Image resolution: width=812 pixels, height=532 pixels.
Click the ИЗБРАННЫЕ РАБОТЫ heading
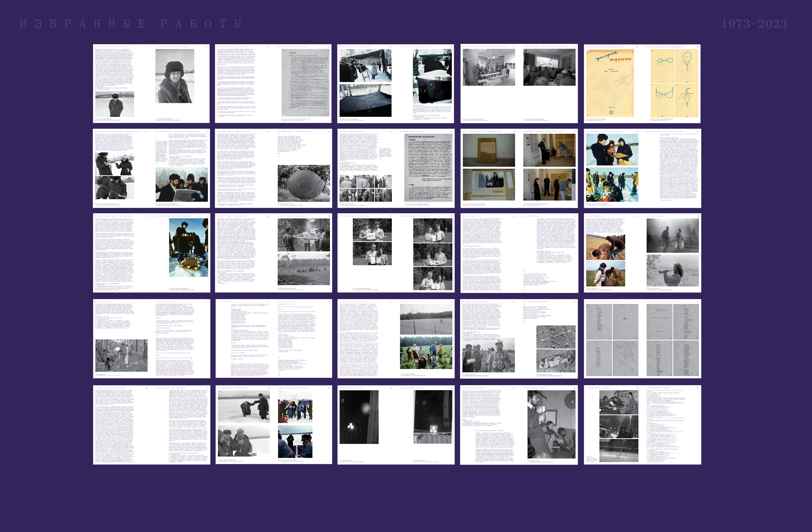point(131,24)
